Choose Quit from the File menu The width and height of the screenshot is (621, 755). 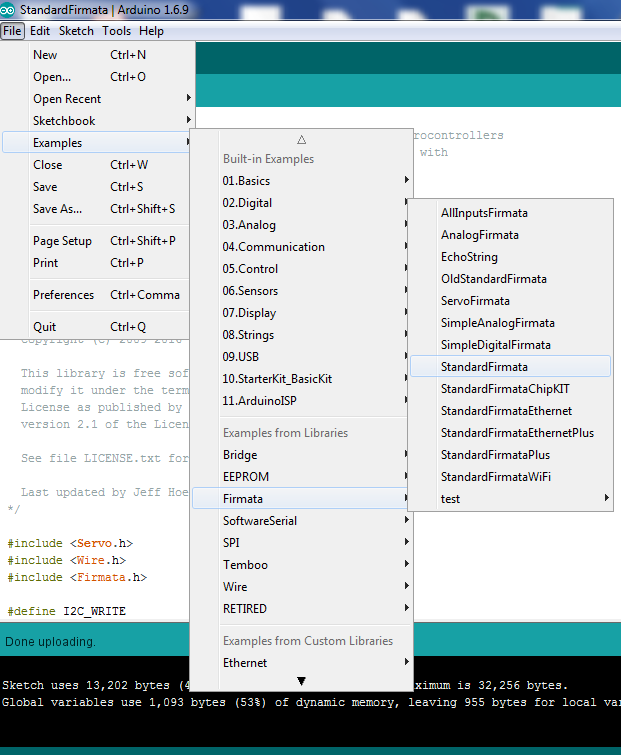tap(98, 327)
